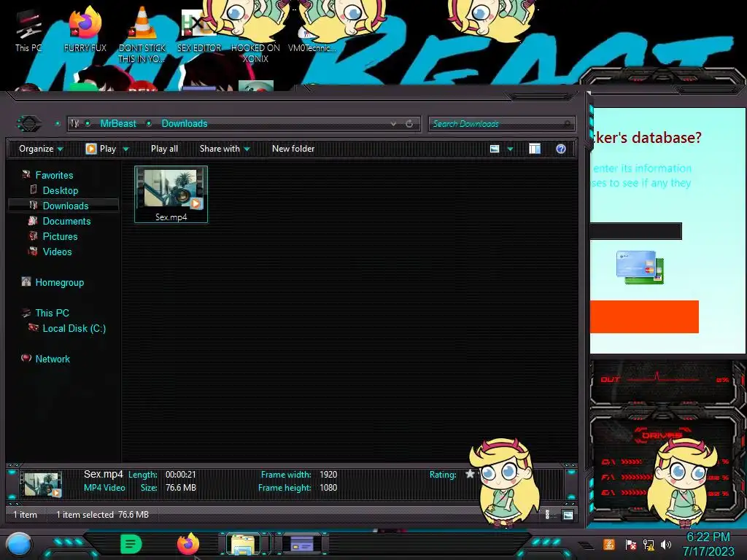Click the explorer back navigation button
The width and height of the screenshot is (747, 560).
click(29, 124)
